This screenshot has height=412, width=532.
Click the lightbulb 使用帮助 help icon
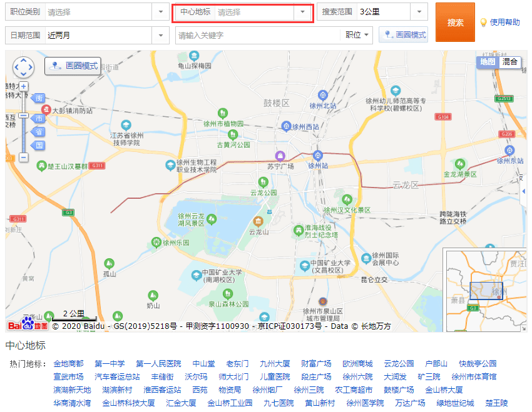(483, 23)
